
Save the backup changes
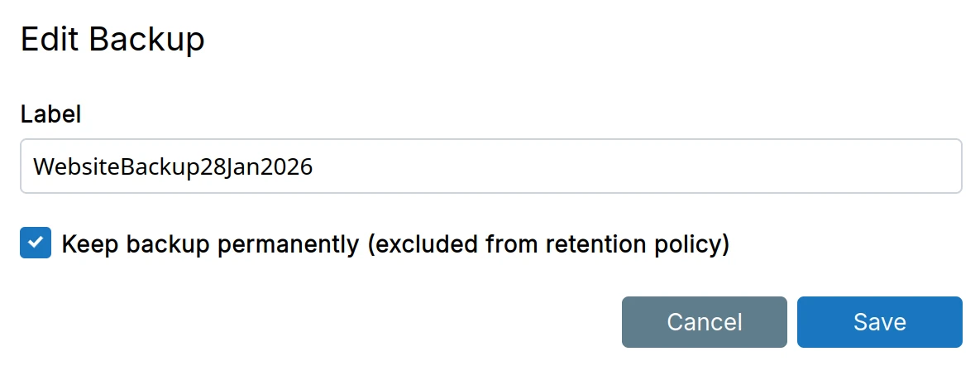pyautogui.click(x=879, y=321)
